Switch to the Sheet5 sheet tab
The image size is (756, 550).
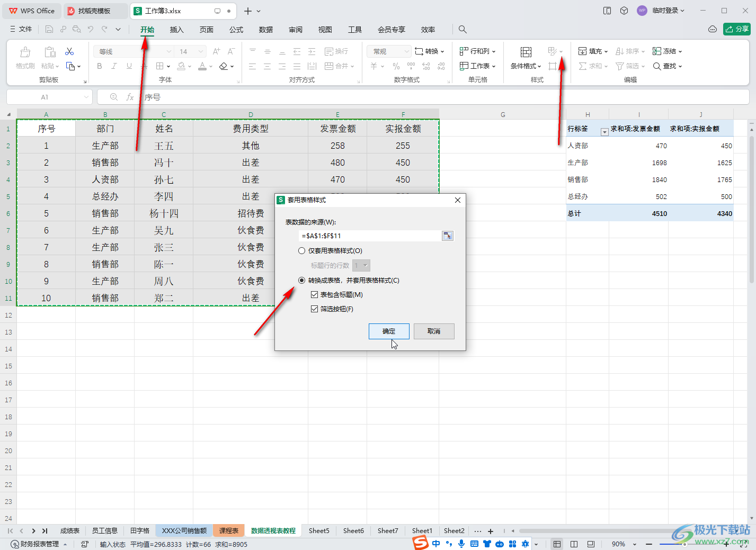click(x=319, y=530)
